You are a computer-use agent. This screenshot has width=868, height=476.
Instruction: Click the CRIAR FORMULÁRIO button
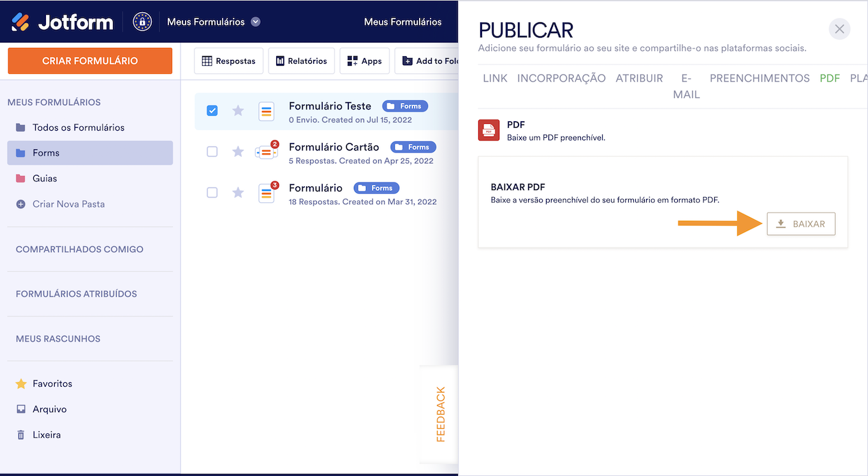(x=90, y=61)
